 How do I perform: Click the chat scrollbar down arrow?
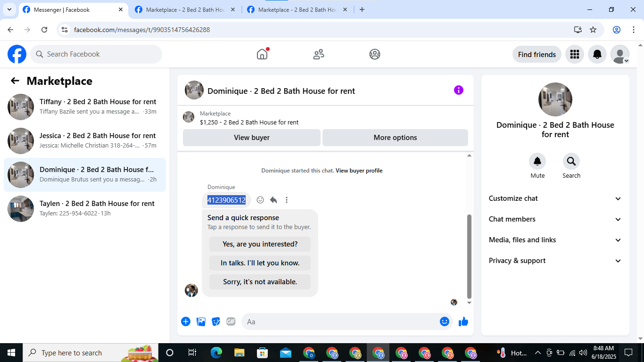tap(469, 303)
